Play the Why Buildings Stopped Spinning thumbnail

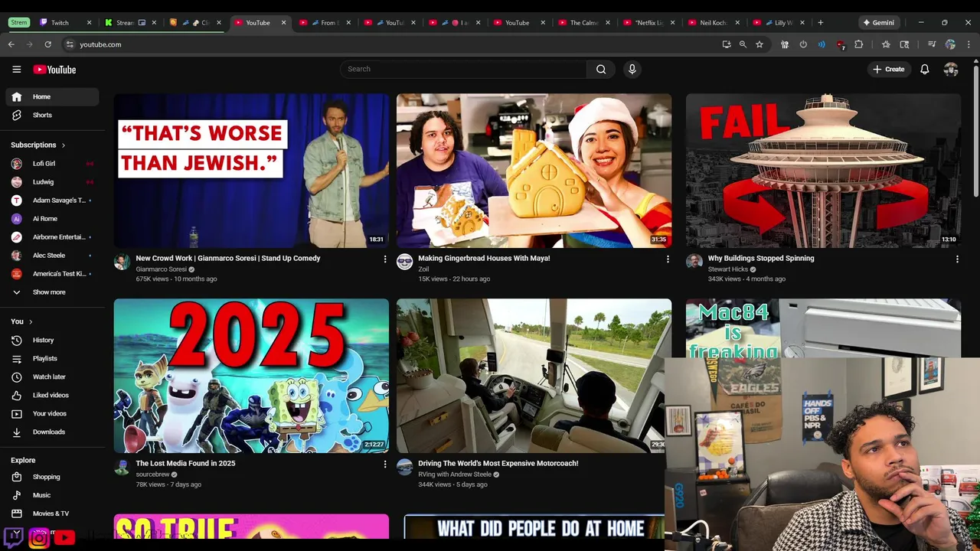pyautogui.click(x=823, y=171)
